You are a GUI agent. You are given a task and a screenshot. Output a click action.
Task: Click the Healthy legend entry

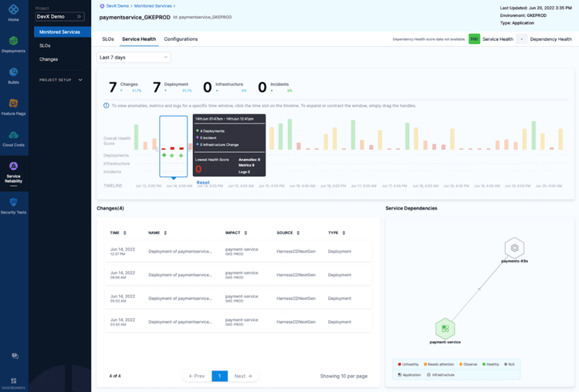click(x=490, y=364)
